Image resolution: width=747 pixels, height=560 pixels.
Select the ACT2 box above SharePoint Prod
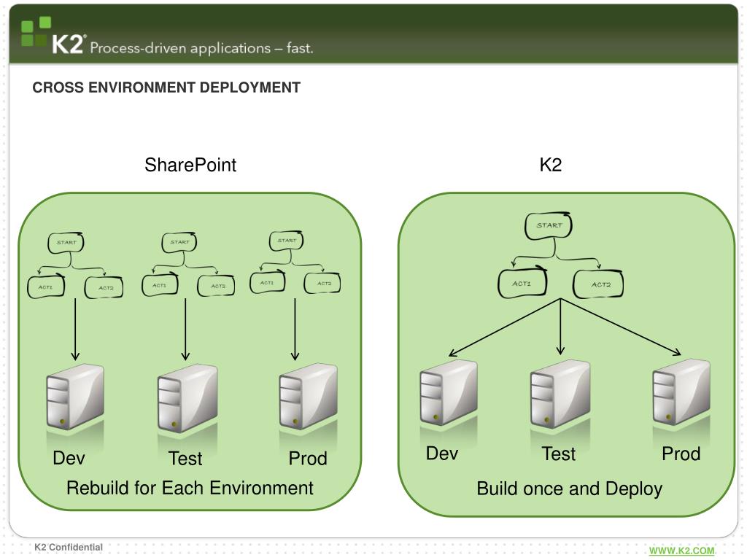pyautogui.click(x=322, y=283)
